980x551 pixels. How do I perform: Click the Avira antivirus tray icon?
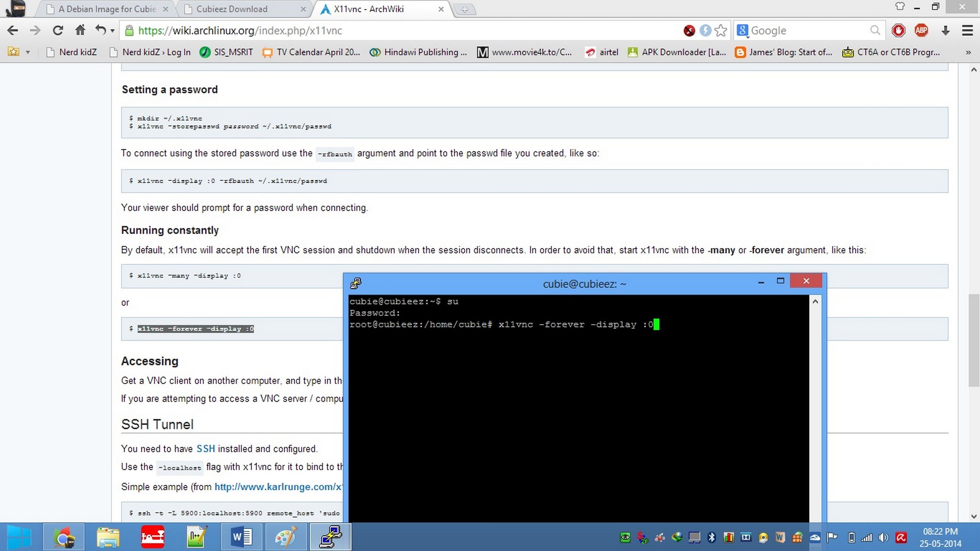[901, 538]
